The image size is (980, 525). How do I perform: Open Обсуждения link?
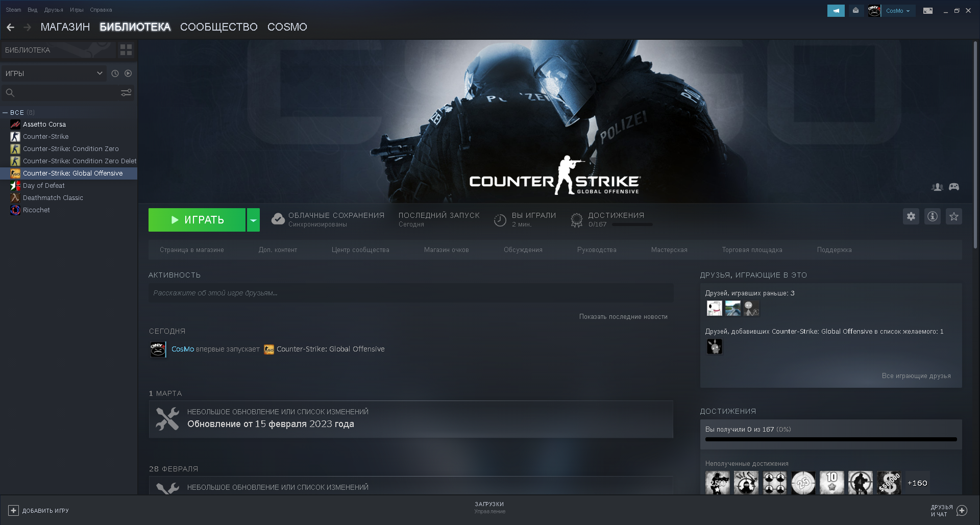(x=523, y=250)
